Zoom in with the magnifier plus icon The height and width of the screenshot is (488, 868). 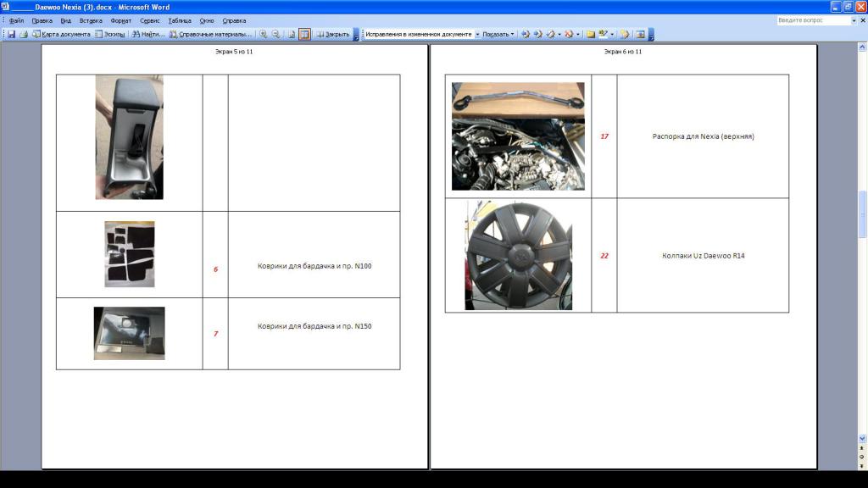pyautogui.click(x=264, y=35)
